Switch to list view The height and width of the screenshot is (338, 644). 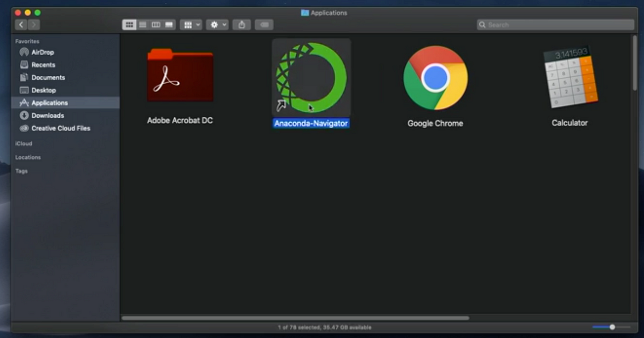point(143,25)
